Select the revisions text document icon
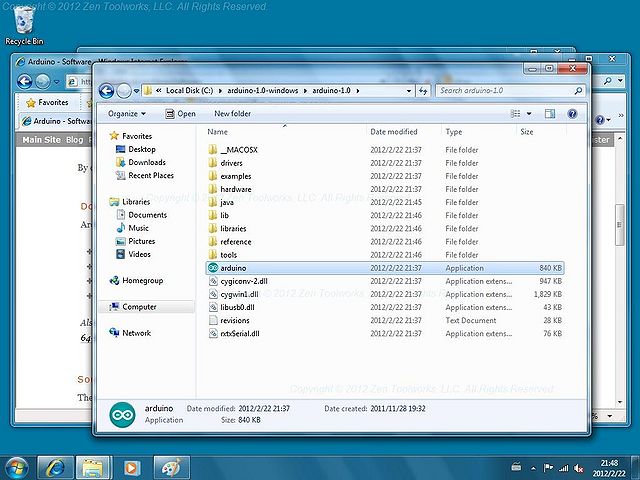The image size is (640, 480). tap(213, 320)
